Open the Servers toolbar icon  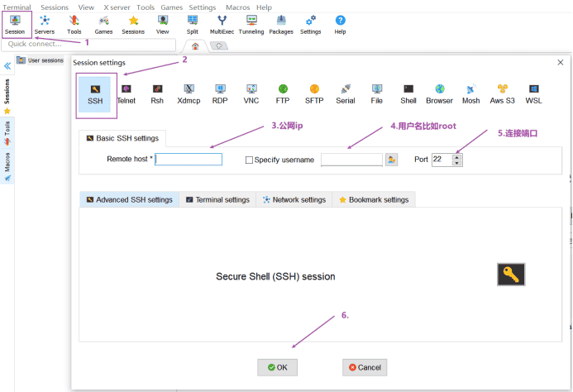45,23
